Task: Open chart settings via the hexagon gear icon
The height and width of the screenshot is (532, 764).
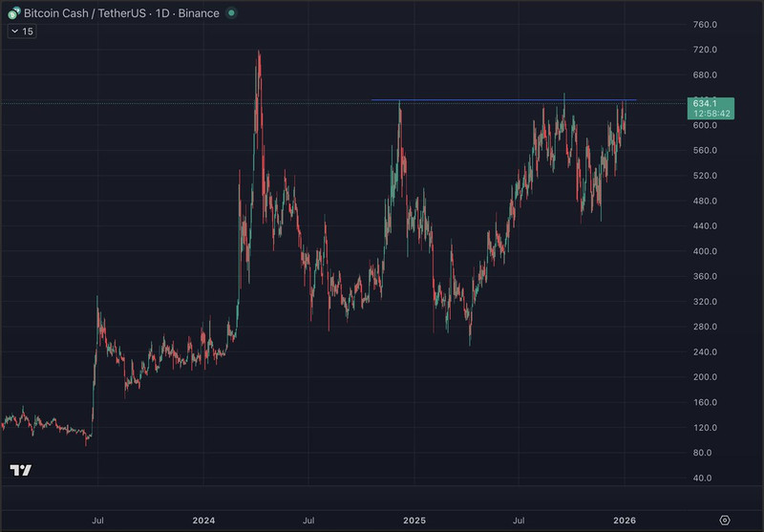Action: click(725, 520)
